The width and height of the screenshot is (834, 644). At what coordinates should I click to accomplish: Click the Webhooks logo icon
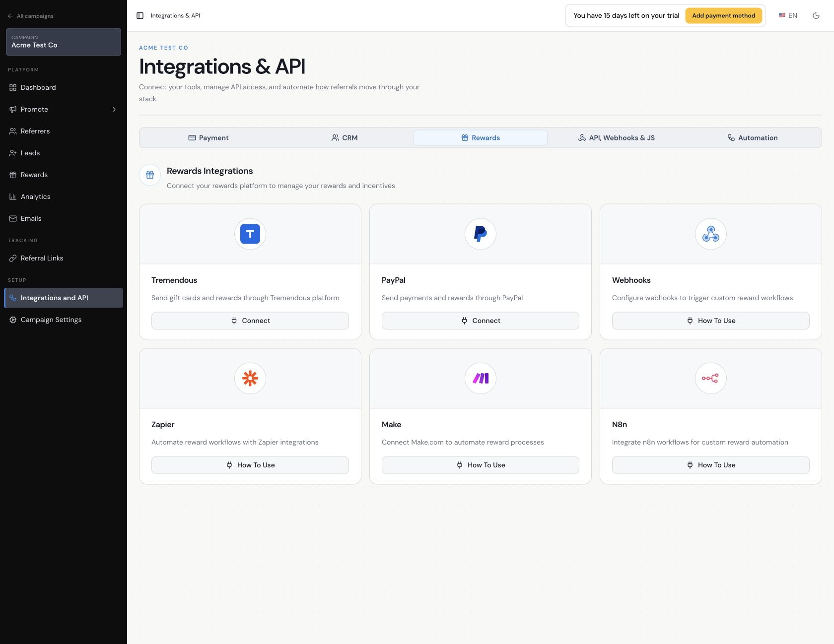tap(711, 234)
